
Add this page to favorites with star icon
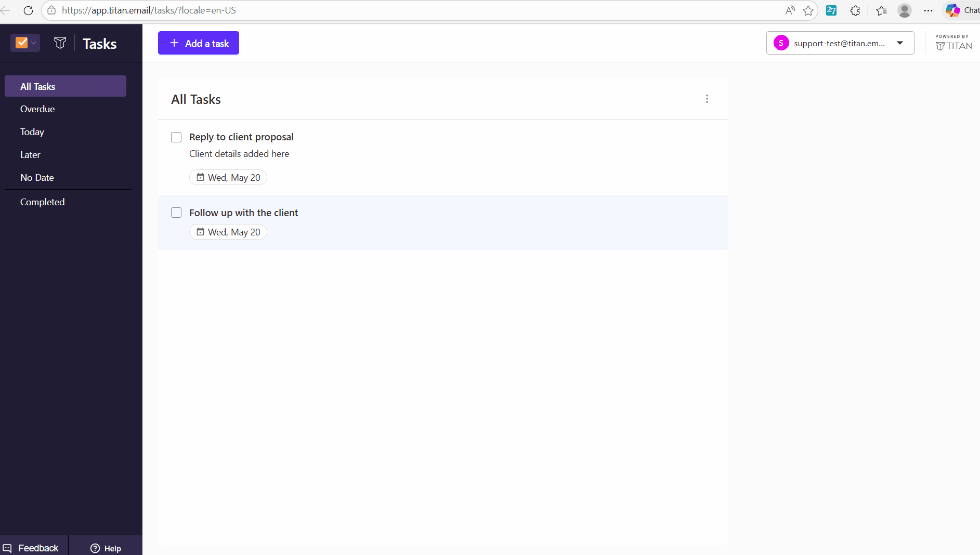click(808, 10)
